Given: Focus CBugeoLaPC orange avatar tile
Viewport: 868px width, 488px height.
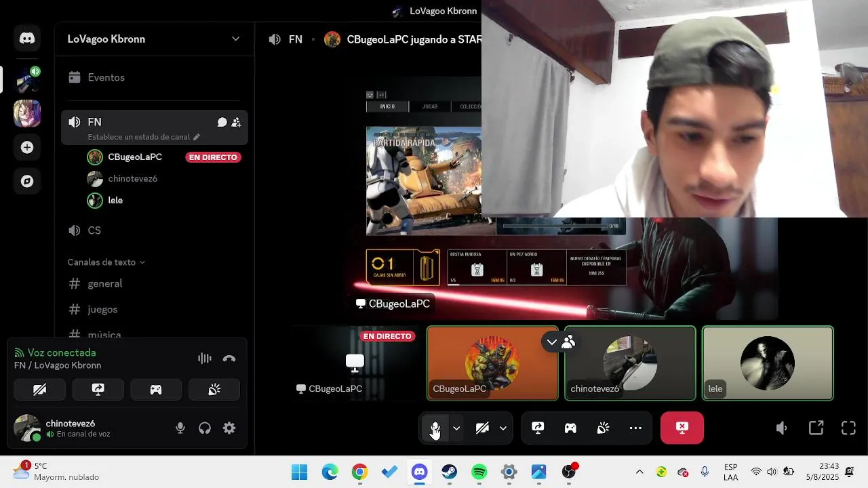Looking at the screenshot, I should click(x=492, y=363).
